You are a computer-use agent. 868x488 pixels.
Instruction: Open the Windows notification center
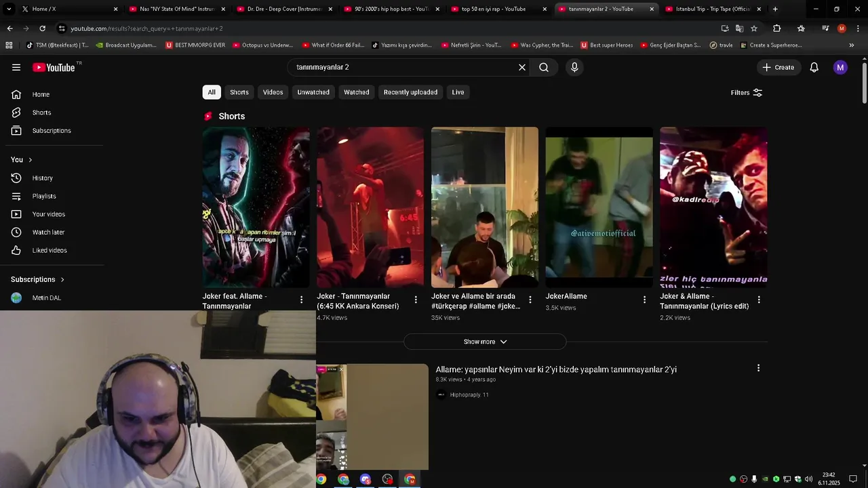853,479
